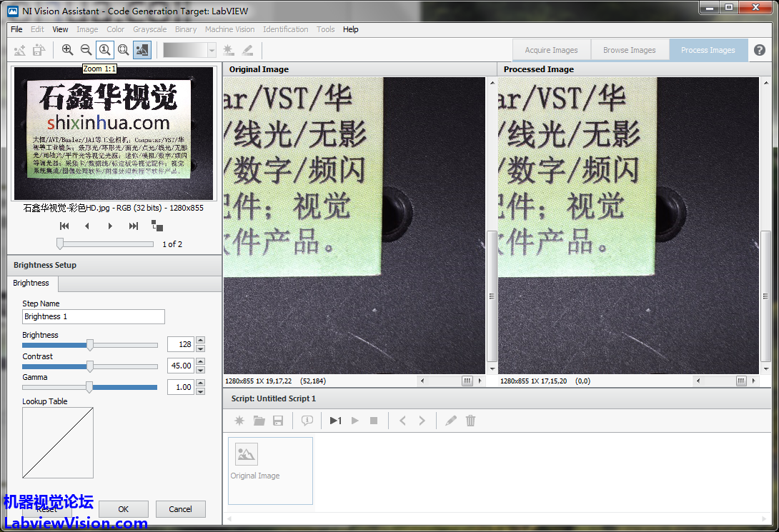Open the Identification menu

click(x=286, y=29)
